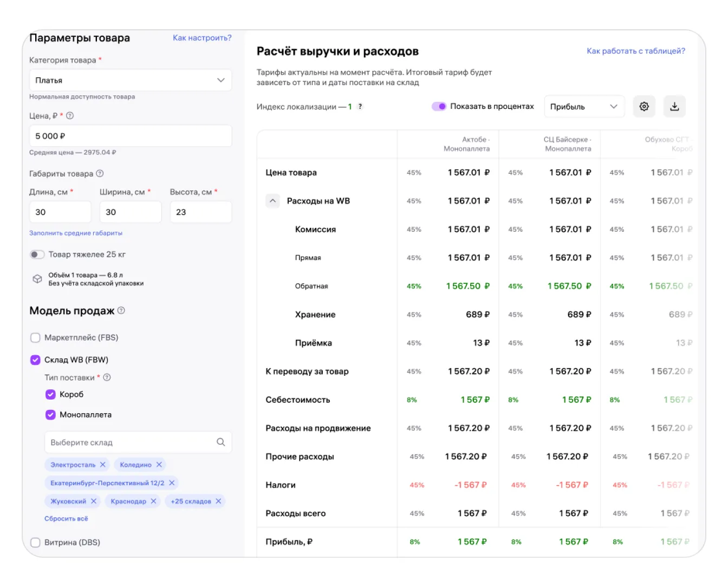Remove the Электросталь warehouse tag
The height and width of the screenshot is (587, 728).
(x=103, y=465)
